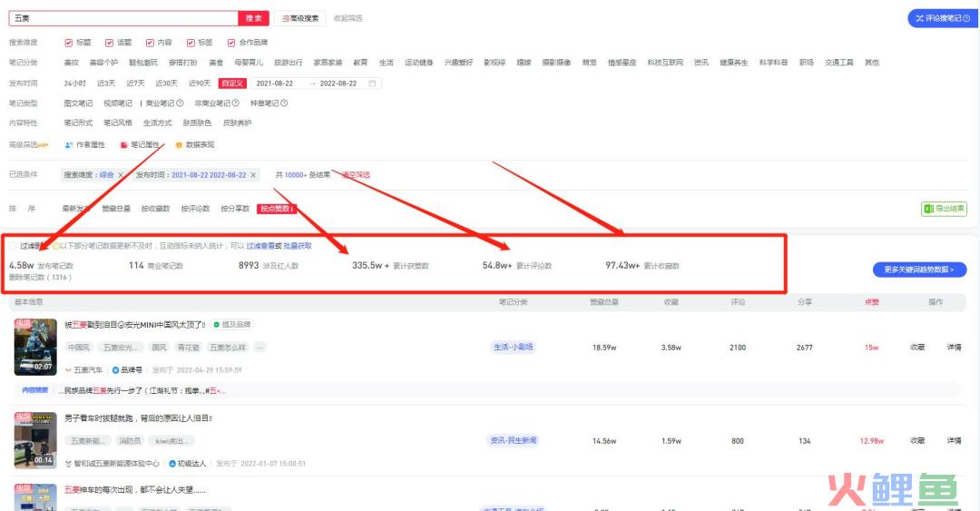Expand the 笔记风格 content feature dropdown
Image resolution: width=980 pixels, height=511 pixels.
tap(118, 123)
